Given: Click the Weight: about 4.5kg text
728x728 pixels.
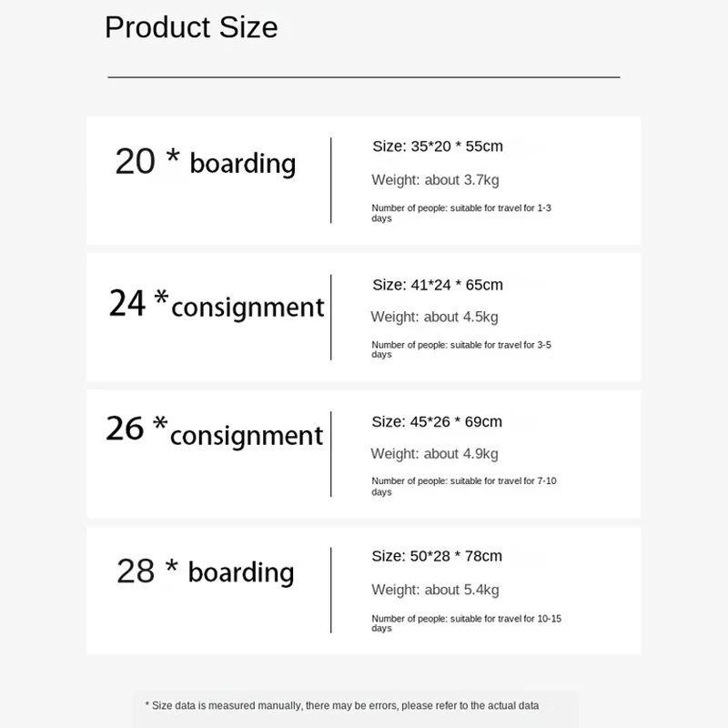Looking at the screenshot, I should click(x=435, y=317).
